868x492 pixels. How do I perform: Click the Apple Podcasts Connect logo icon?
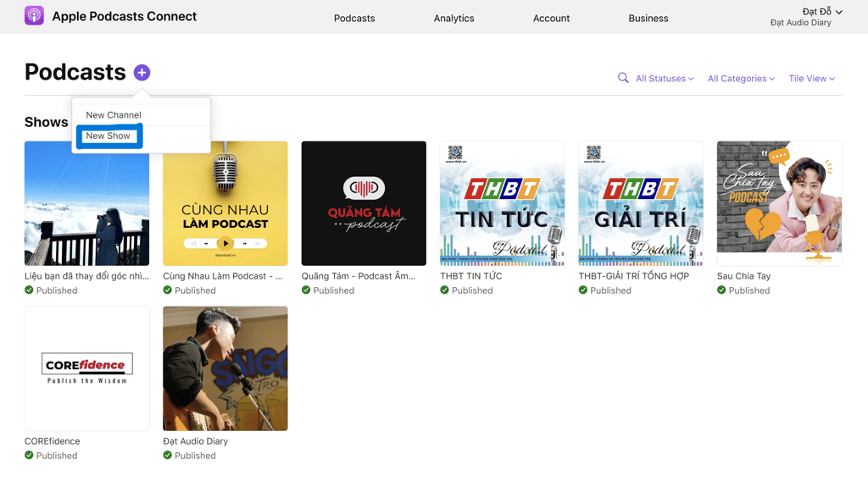34,15
